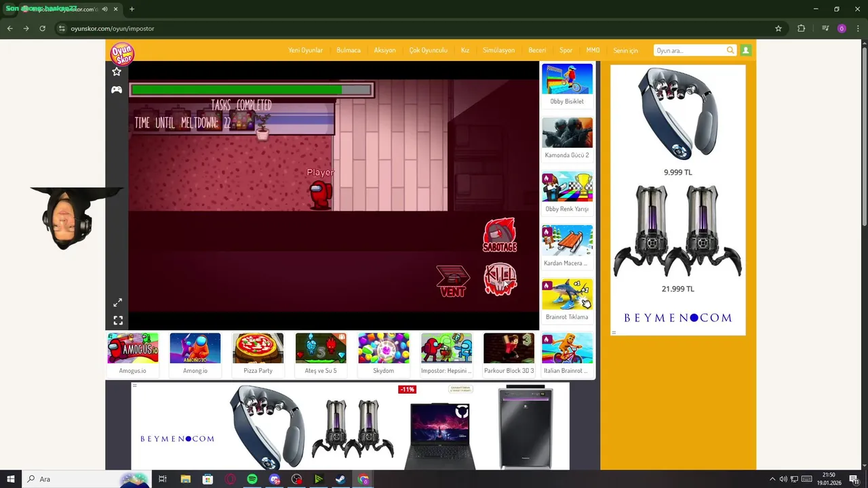Open the Senin için menu item
The image size is (868, 488).
(x=625, y=50)
